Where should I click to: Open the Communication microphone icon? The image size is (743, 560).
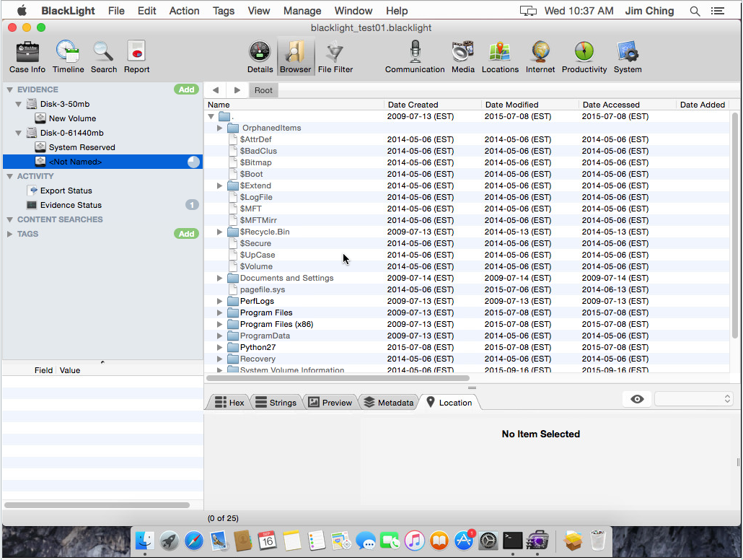[x=415, y=57]
